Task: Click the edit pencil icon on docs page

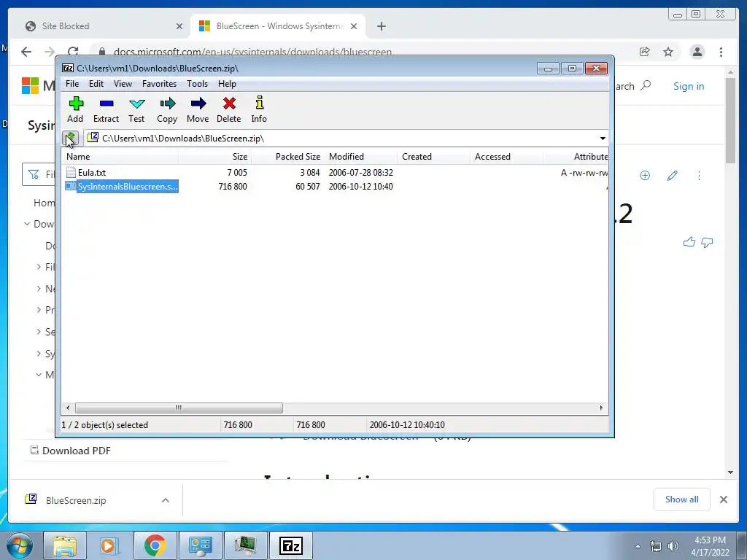Action: point(672,176)
